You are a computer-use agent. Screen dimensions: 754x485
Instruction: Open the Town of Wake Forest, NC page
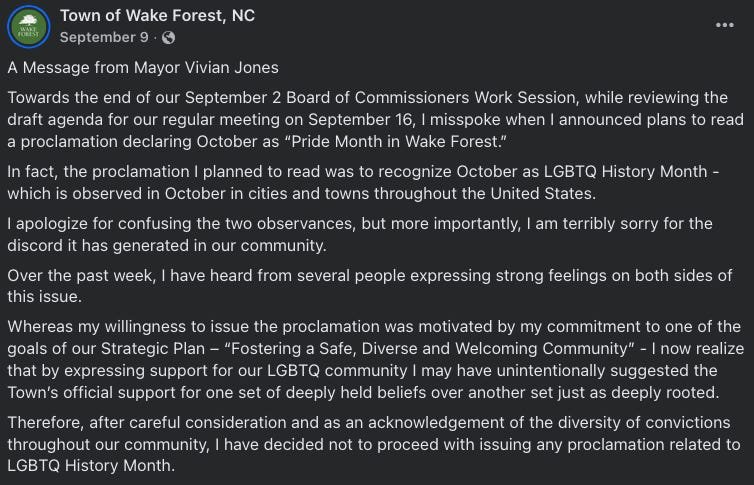(x=157, y=16)
